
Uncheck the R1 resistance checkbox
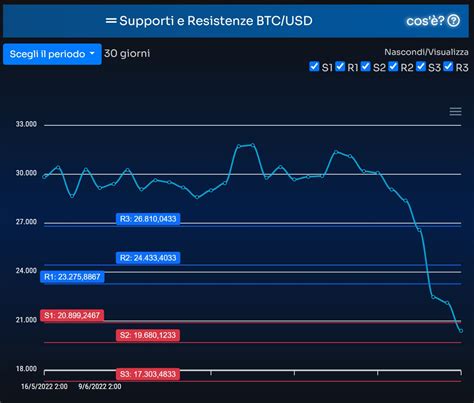[340, 66]
